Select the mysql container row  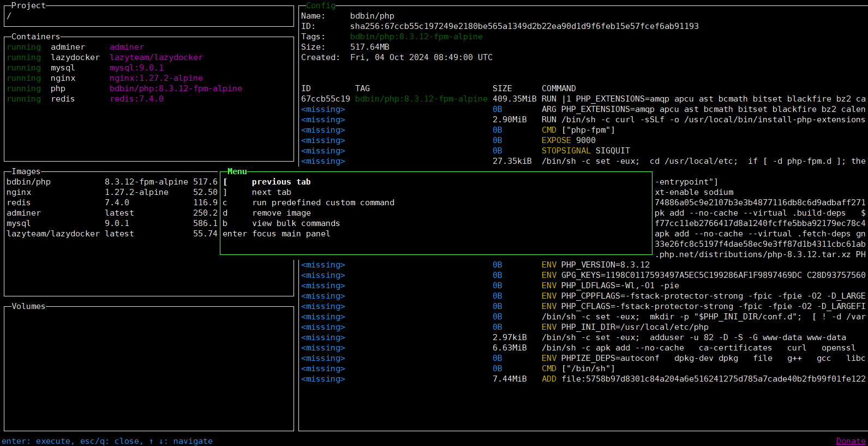(148, 68)
